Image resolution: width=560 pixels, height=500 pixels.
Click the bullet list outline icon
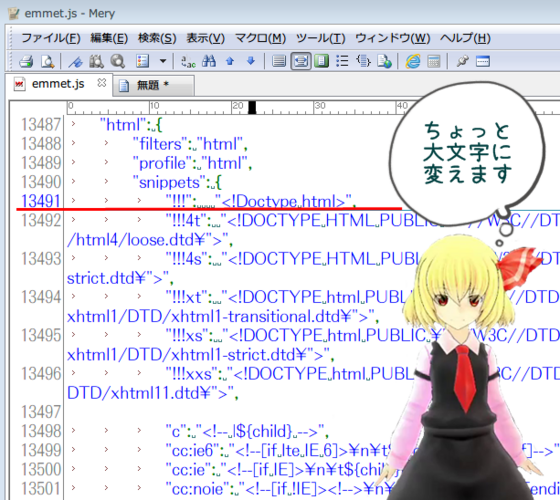pos(342,61)
